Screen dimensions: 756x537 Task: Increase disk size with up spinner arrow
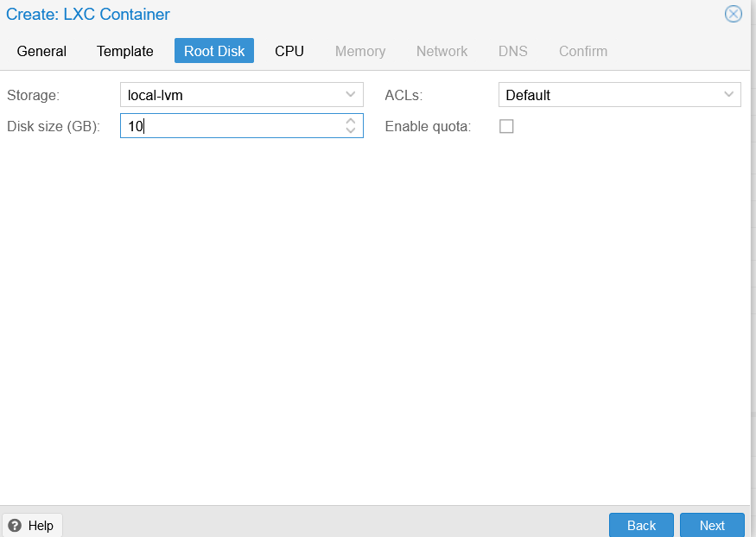pyautogui.click(x=351, y=121)
